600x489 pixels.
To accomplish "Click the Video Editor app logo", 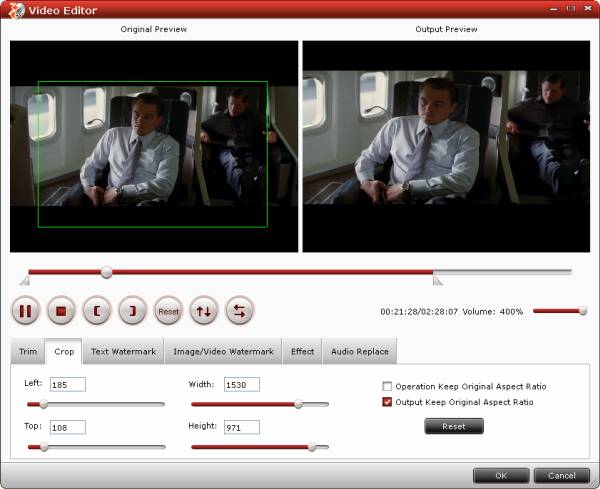I will point(16,10).
